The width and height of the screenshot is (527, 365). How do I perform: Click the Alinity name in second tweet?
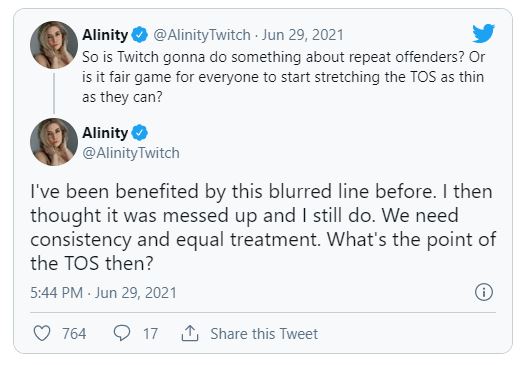click(105, 133)
